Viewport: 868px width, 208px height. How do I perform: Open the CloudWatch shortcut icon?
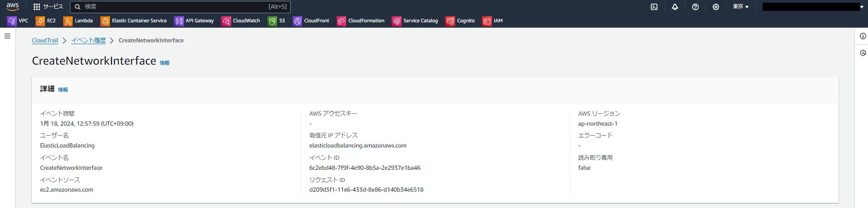[226, 21]
